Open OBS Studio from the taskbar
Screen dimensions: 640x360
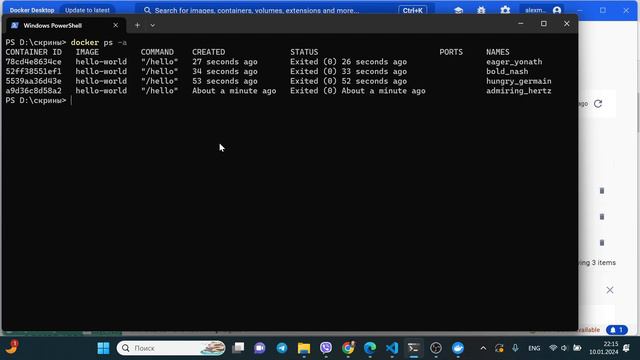point(436,348)
